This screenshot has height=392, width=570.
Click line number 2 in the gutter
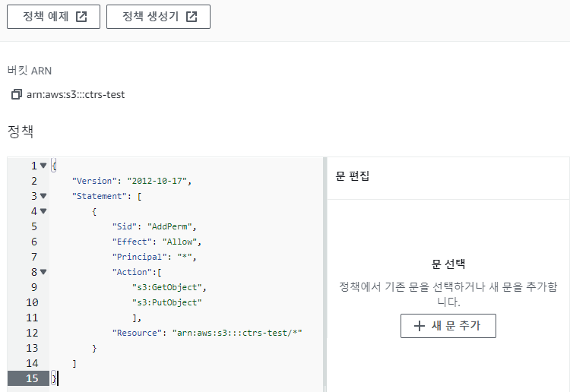[33, 181]
